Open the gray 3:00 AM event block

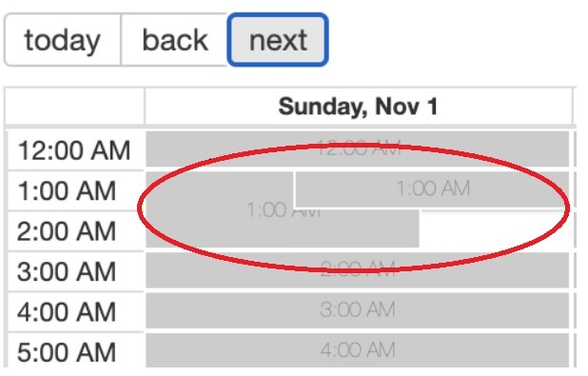point(358,310)
